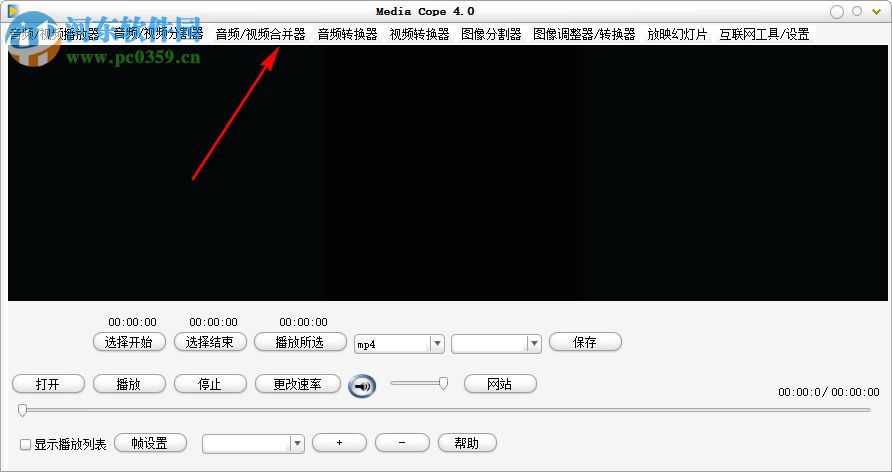Enable the 显示播放列表 checkbox
892x472 pixels.
25,445
